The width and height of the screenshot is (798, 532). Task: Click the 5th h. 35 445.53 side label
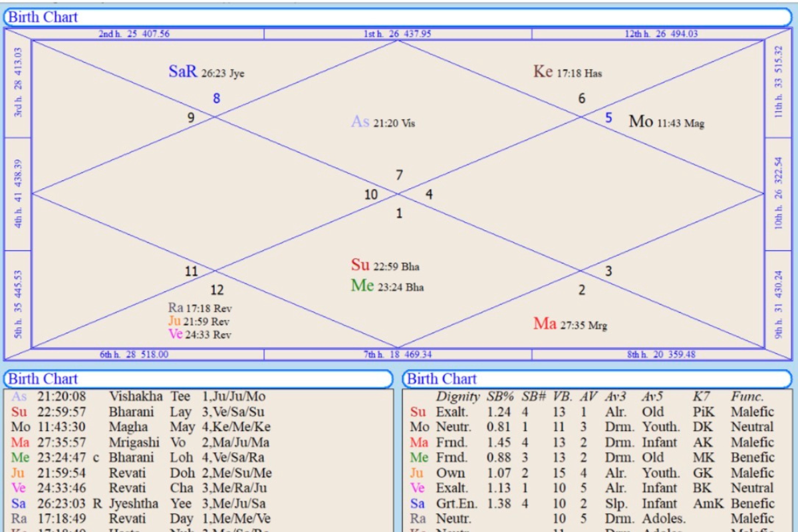pos(18,305)
